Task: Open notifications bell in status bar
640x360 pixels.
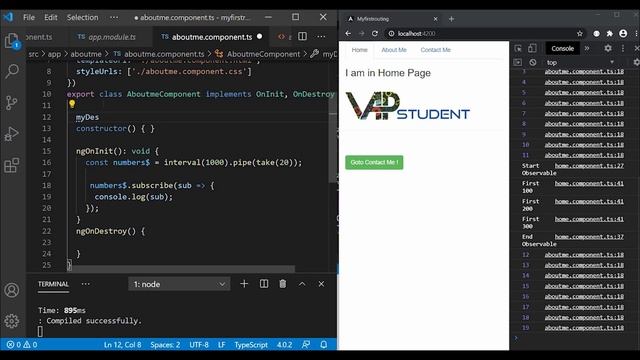Action: coord(324,344)
